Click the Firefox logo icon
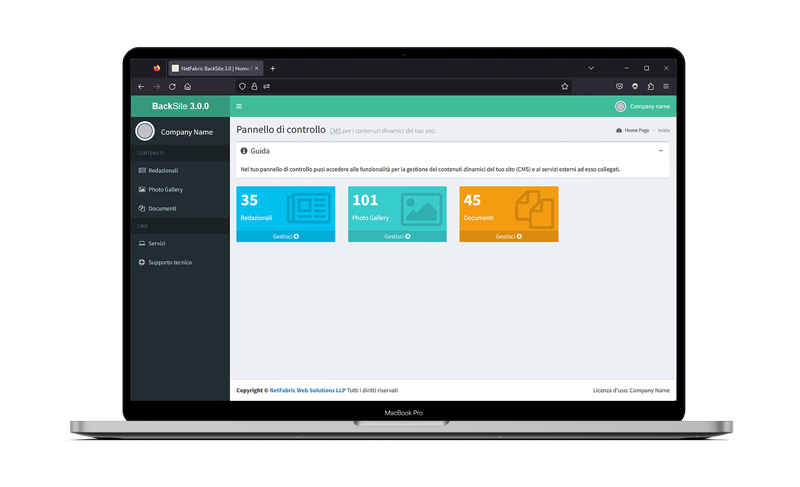Image resolution: width=800 pixels, height=487 pixels. pos(157,68)
